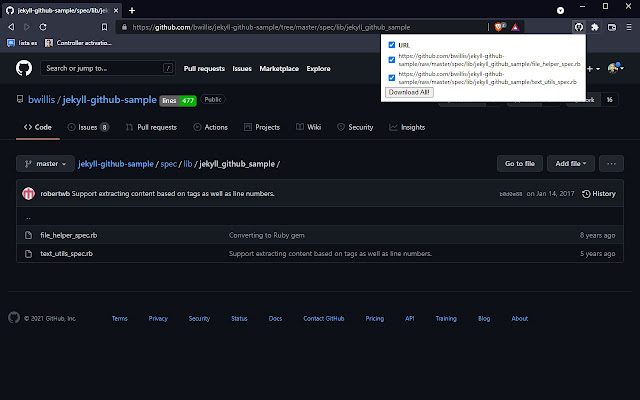Open the plus create-new dropdown
Image resolution: width=640 pixels, height=400 pixels.
click(x=593, y=69)
